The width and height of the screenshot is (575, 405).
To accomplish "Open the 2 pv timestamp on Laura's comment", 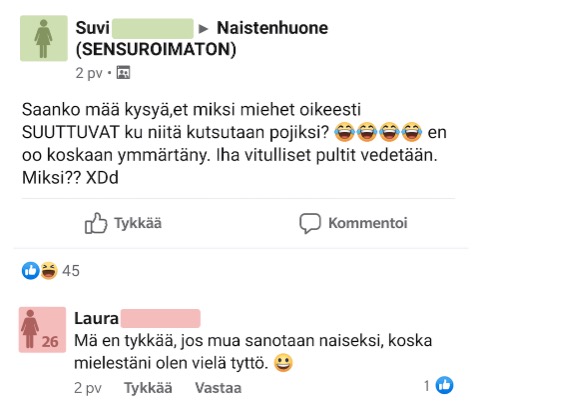I will (x=88, y=388).
